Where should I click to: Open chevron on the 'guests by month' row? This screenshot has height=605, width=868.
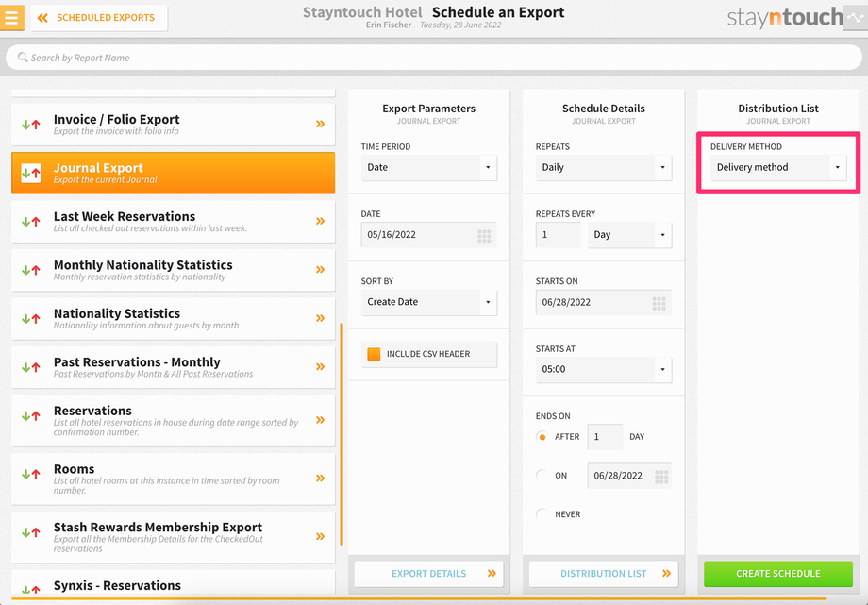click(320, 318)
